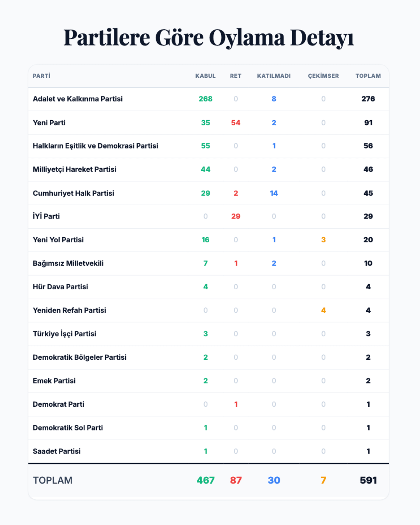This screenshot has width=420, height=525.
Task: Select 'Bağımsız Milletvekili' row name
Action: [x=68, y=263]
